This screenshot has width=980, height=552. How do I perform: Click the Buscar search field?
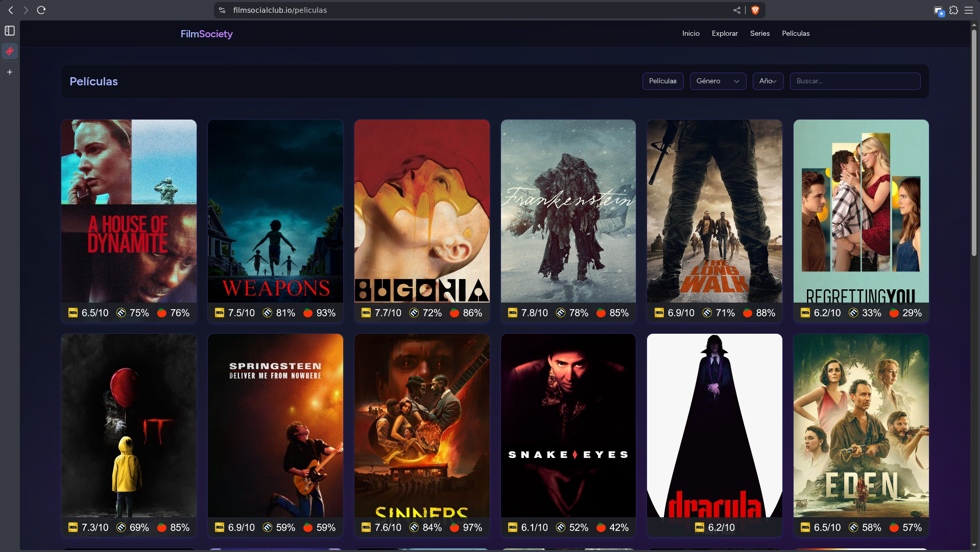tap(855, 81)
